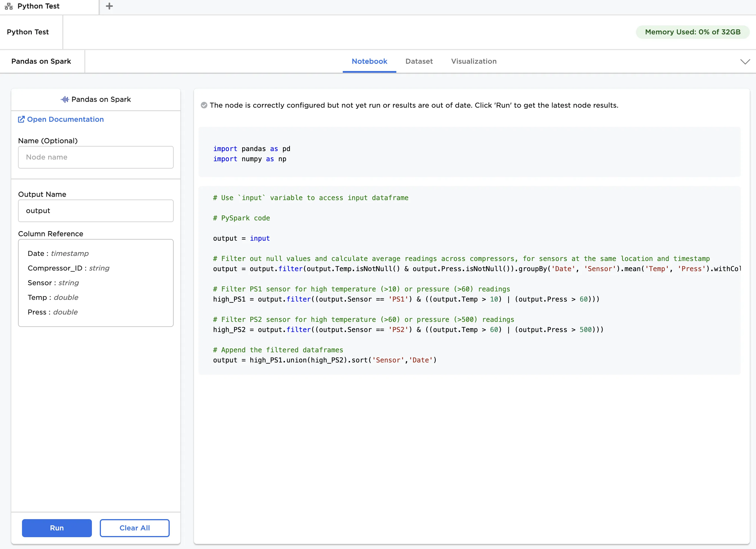Click the workflow icon on Python Test tab

[9, 6]
